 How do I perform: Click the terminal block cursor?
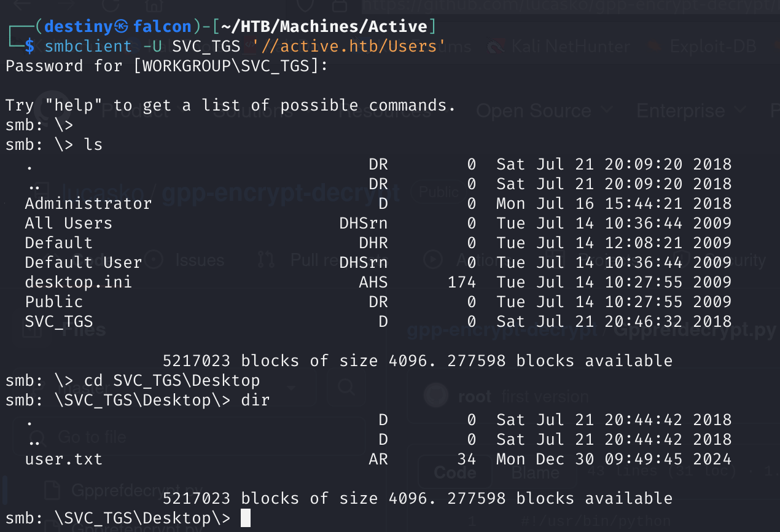(x=246, y=518)
